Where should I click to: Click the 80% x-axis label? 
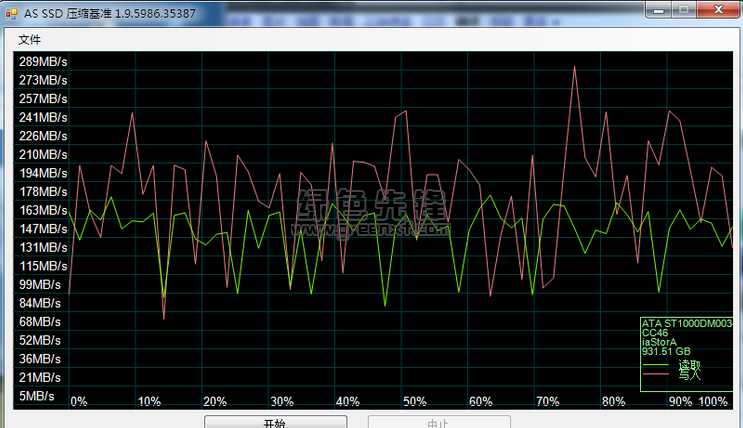(x=613, y=401)
